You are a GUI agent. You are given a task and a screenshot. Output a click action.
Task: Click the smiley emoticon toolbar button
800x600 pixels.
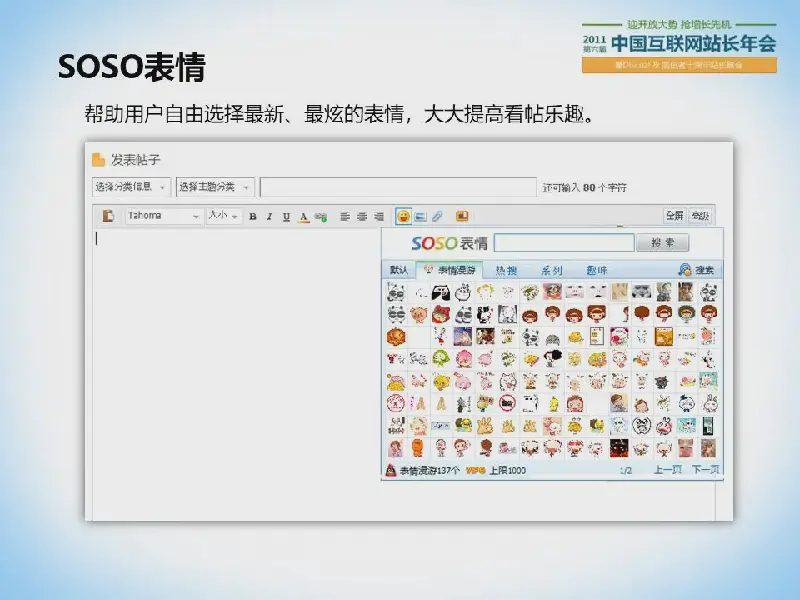[x=403, y=216]
